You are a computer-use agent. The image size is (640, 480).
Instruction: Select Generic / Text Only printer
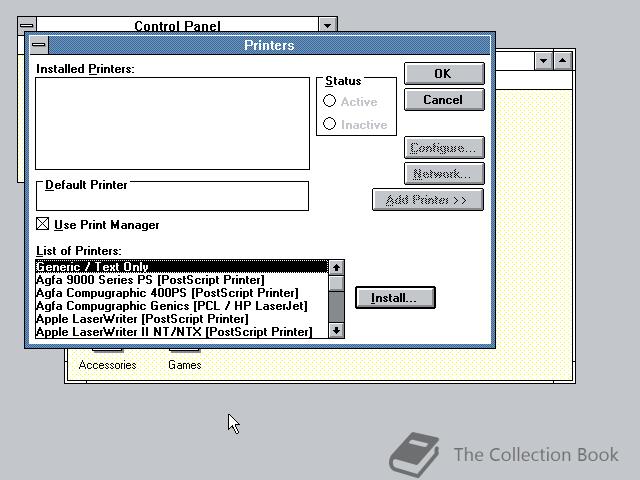tap(182, 267)
